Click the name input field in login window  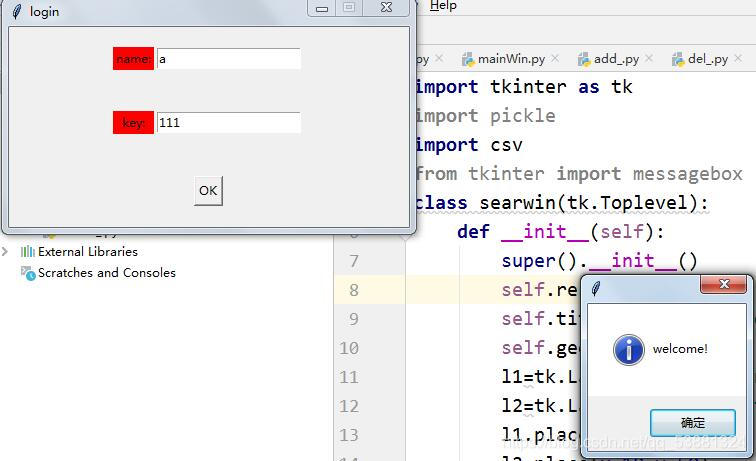(229, 59)
